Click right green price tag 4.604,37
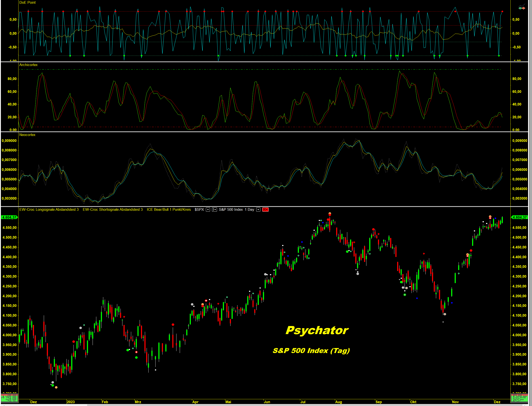 pos(519,217)
